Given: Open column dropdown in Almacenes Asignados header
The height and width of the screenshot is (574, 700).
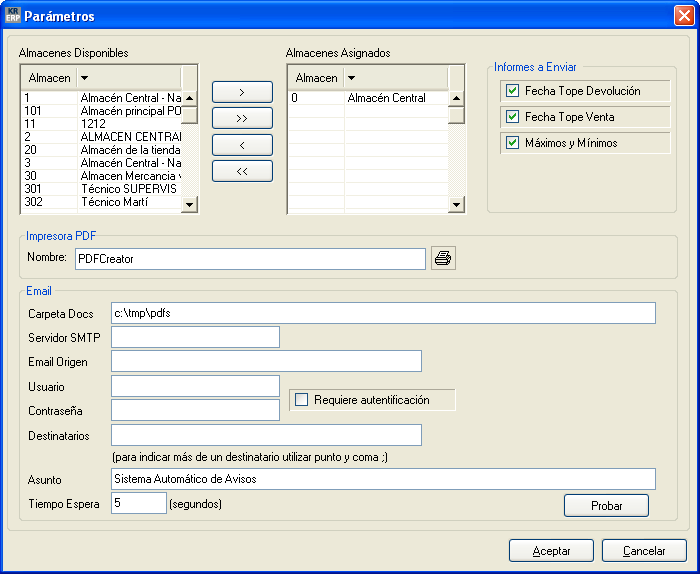Looking at the screenshot, I should coord(351,78).
